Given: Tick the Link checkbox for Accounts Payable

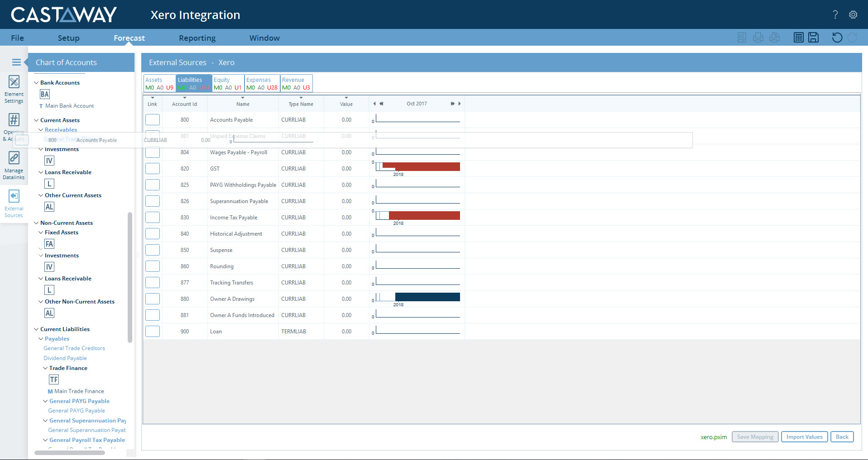Looking at the screenshot, I should 153,120.
